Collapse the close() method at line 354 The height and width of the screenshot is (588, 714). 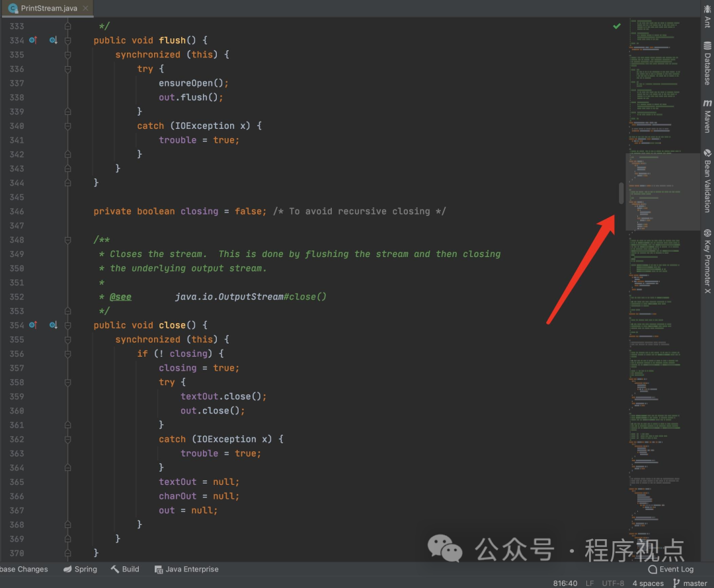67,325
